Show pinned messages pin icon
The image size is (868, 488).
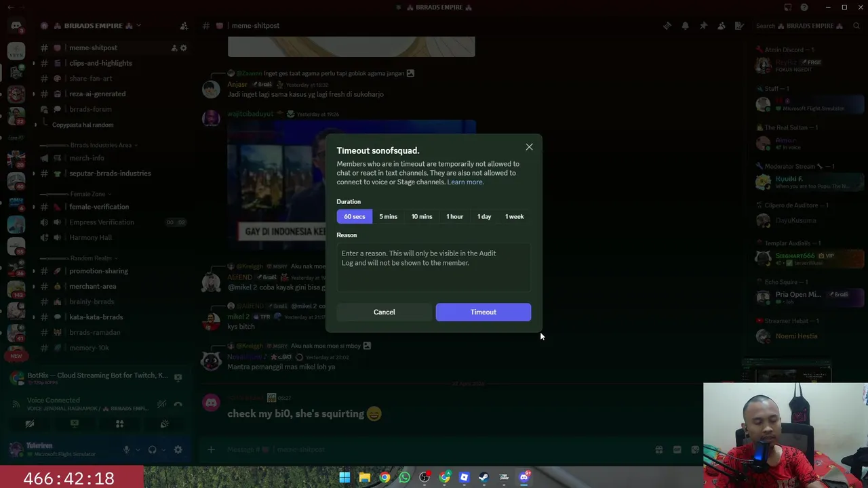pos(703,26)
